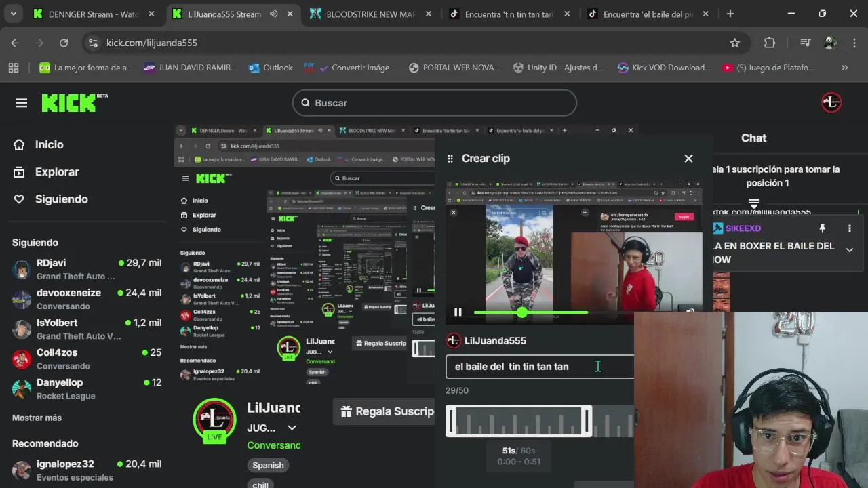Open the IsYolbert channel
The height and width of the screenshot is (488, 868).
pos(87,329)
